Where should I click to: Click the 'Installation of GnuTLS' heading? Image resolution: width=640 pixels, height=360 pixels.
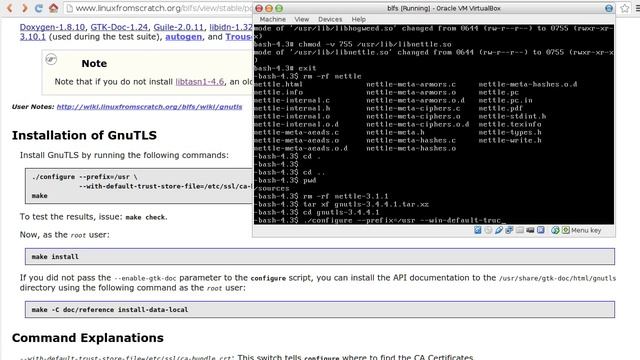click(x=84, y=135)
